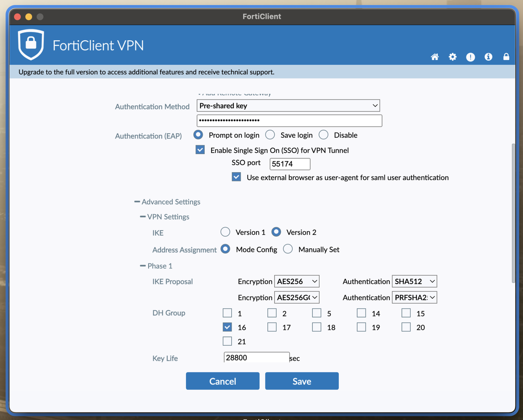
Task: Click the Key Life seconds field
Action: [x=256, y=358]
